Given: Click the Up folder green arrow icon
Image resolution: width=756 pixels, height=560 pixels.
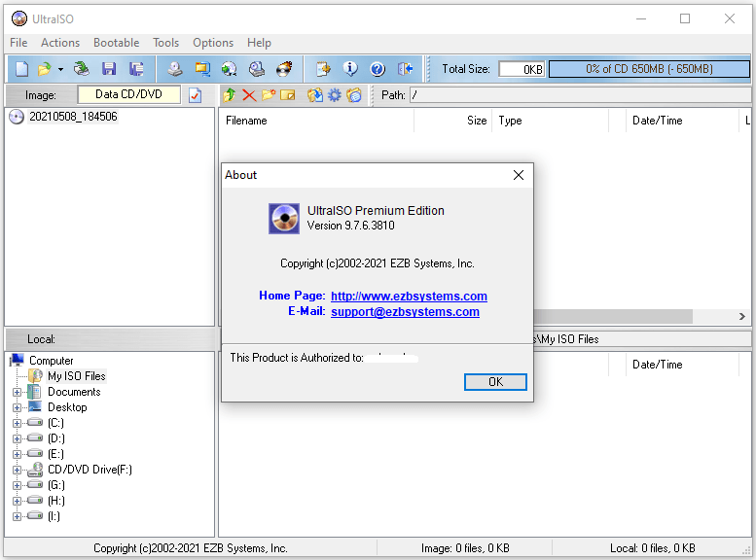Looking at the screenshot, I should (x=230, y=95).
